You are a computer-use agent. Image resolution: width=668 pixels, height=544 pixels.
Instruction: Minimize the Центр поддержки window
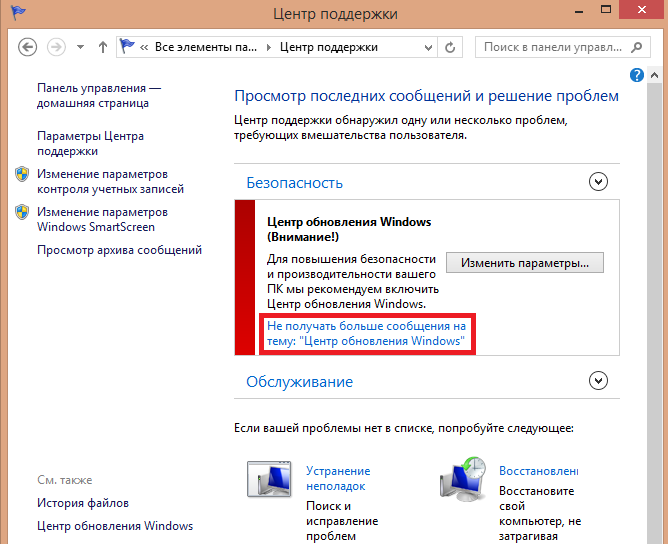579,10
